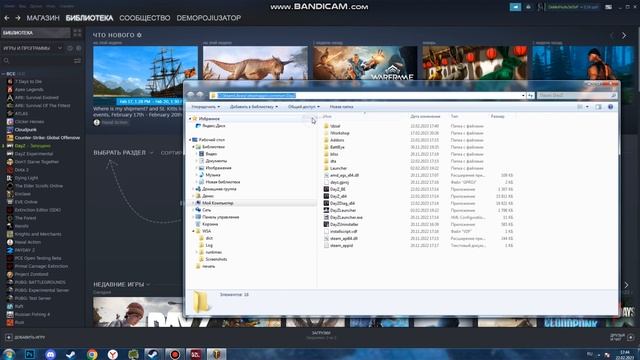Open the Warframe news thumbnail
The image size is (640, 360).
click(x=365, y=63)
